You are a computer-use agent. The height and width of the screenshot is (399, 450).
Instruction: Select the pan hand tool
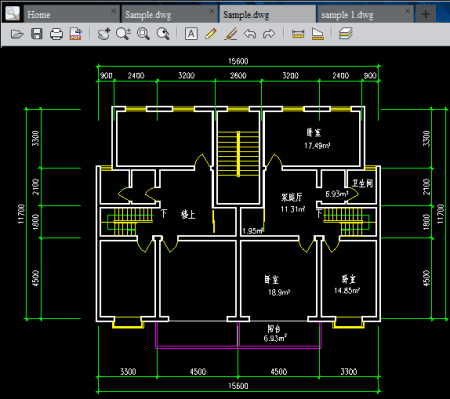104,34
